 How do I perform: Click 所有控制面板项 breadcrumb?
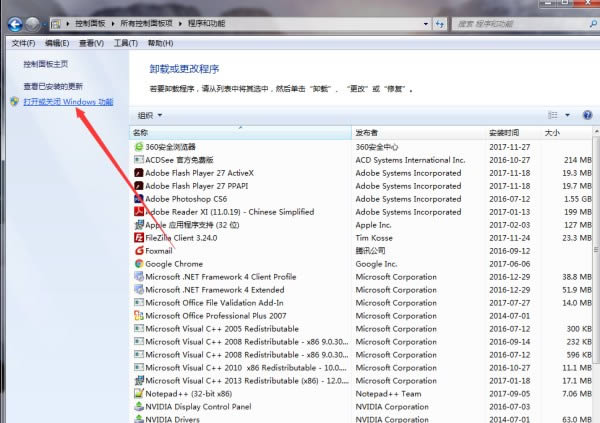146,24
